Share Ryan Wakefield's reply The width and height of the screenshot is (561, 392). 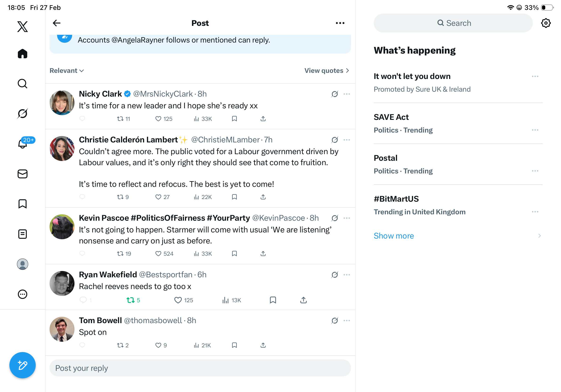click(303, 300)
